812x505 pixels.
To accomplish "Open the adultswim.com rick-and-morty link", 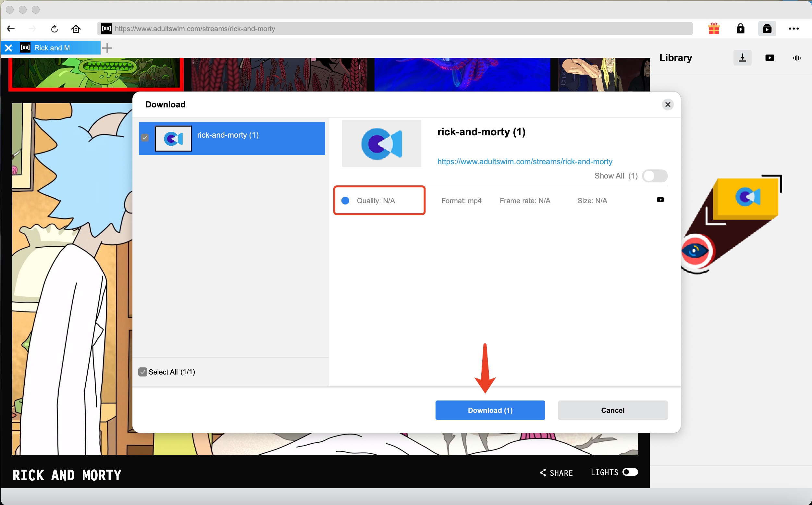I will coord(524,162).
